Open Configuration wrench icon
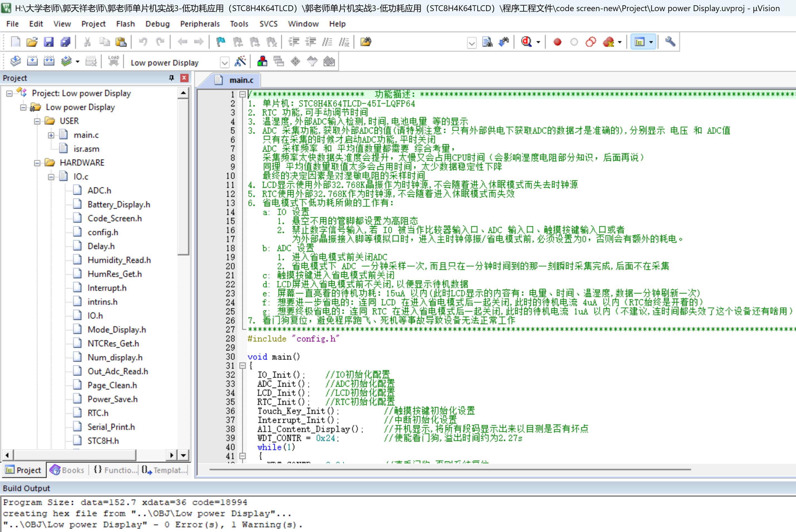This screenshot has width=796, height=532. (x=670, y=42)
